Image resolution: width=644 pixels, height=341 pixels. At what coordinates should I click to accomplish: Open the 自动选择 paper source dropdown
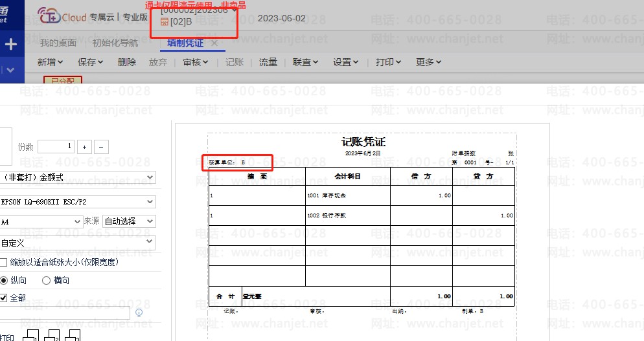coord(128,221)
